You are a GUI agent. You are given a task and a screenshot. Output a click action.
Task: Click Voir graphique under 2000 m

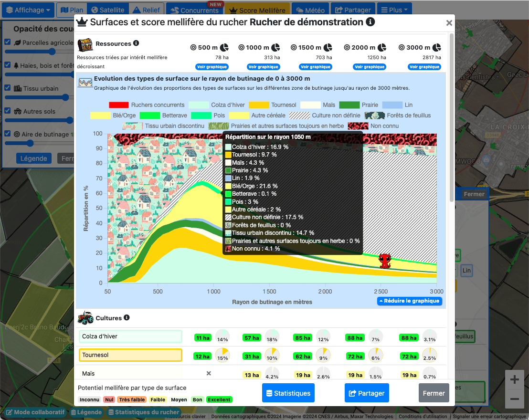(370, 67)
